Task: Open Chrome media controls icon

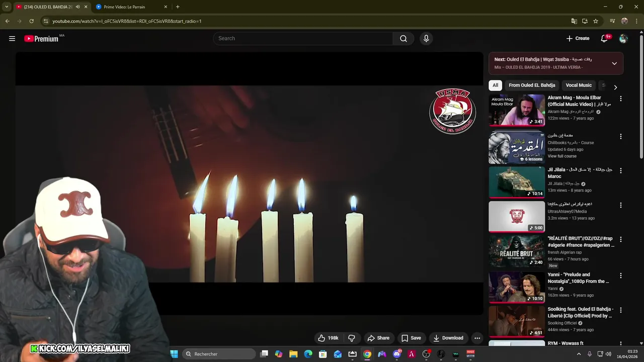Action: point(612,21)
